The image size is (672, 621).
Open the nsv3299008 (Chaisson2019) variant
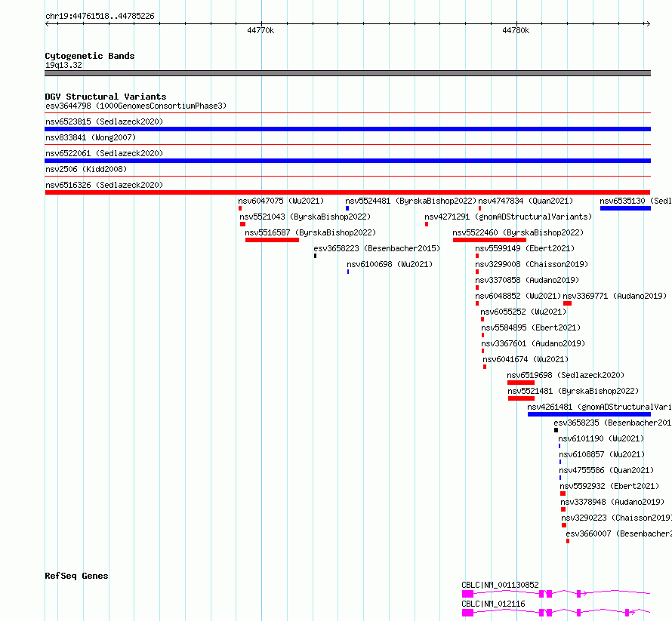[x=532, y=264]
